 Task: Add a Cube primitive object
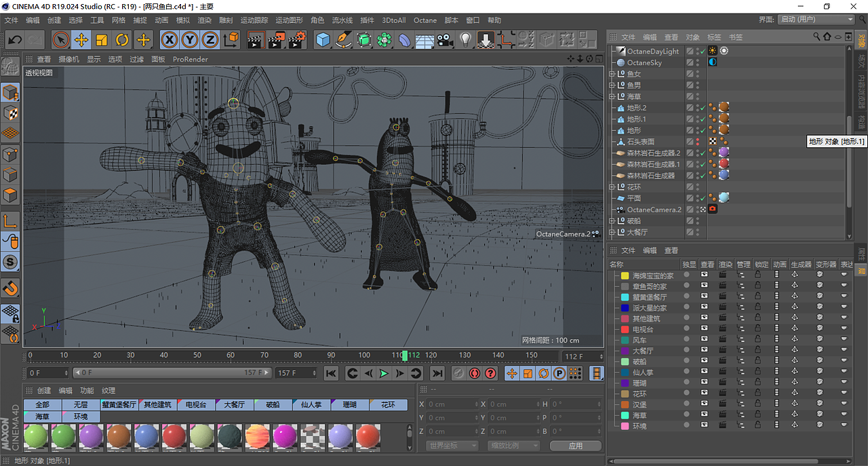[x=323, y=40]
